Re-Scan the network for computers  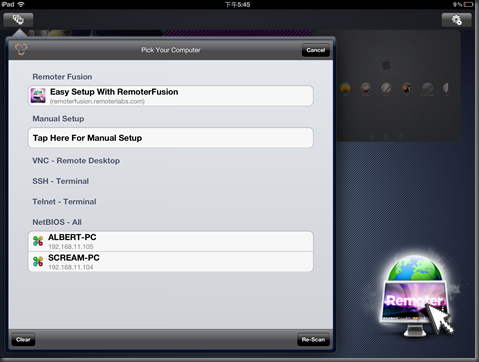(x=313, y=340)
